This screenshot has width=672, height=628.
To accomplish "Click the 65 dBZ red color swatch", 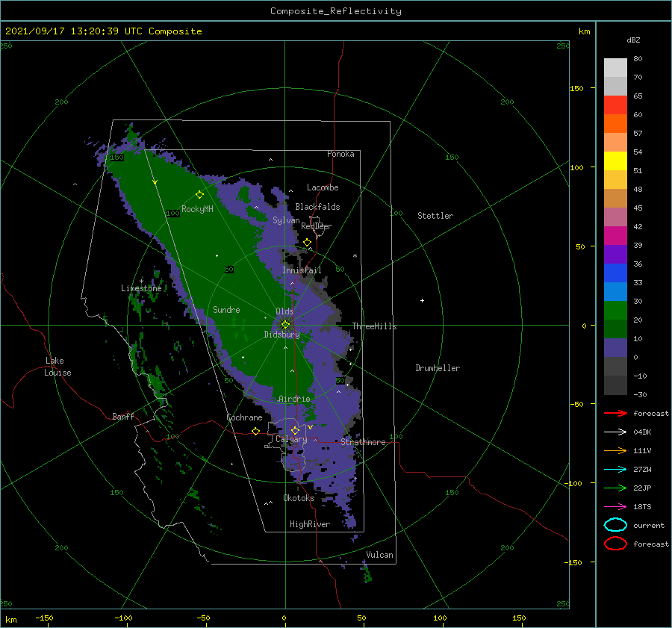I will pos(615,105).
